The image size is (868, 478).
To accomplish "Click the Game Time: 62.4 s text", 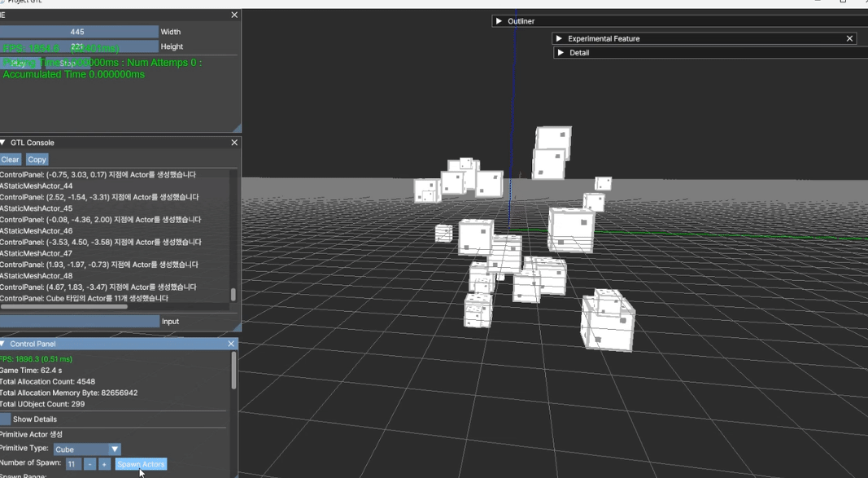I will coord(31,370).
